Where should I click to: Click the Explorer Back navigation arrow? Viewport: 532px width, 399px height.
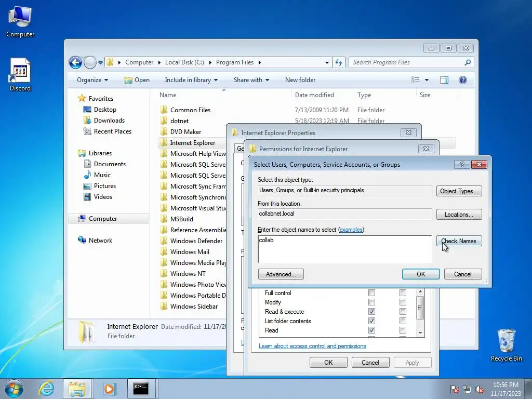pos(75,62)
